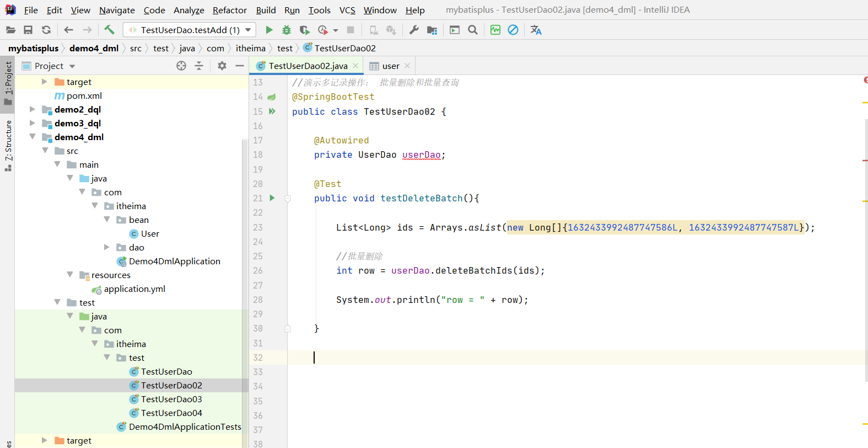This screenshot has width=868, height=448.
Task: Click the Translate icon in toolbar
Action: 536,30
